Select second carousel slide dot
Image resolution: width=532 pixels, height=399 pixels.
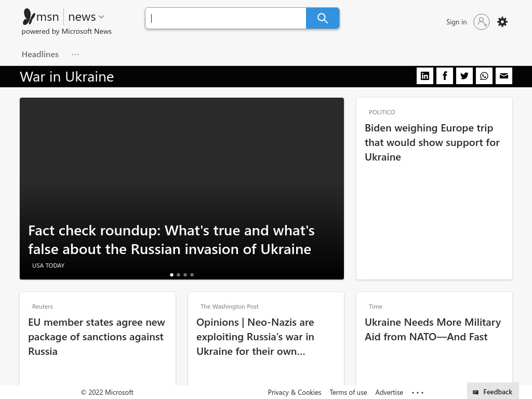point(179,275)
